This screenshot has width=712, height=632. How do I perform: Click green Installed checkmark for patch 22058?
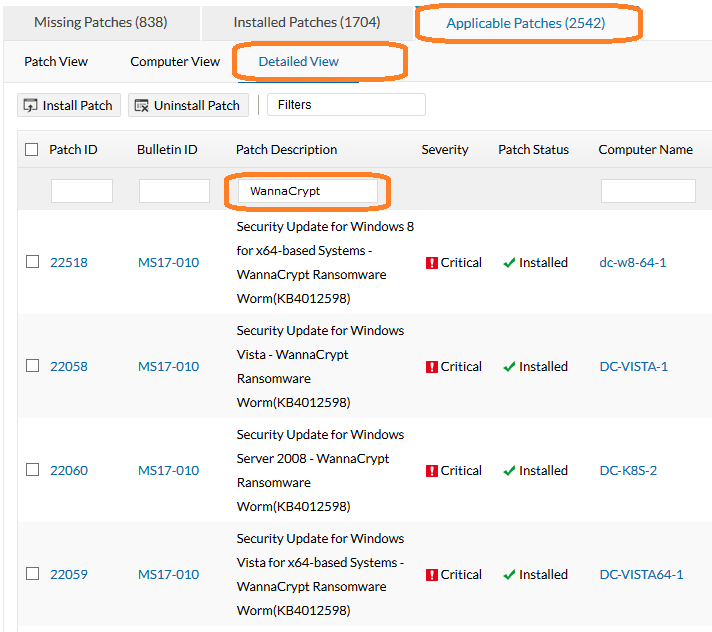(x=509, y=366)
